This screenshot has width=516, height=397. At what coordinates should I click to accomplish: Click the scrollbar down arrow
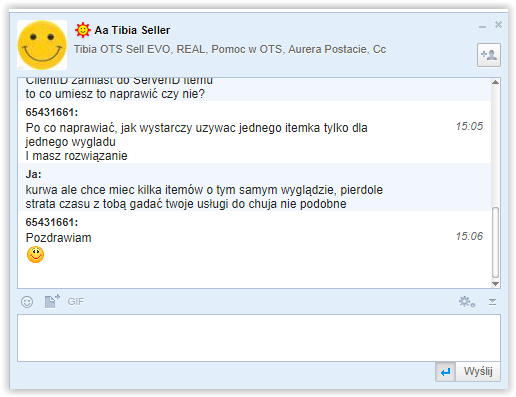click(495, 284)
